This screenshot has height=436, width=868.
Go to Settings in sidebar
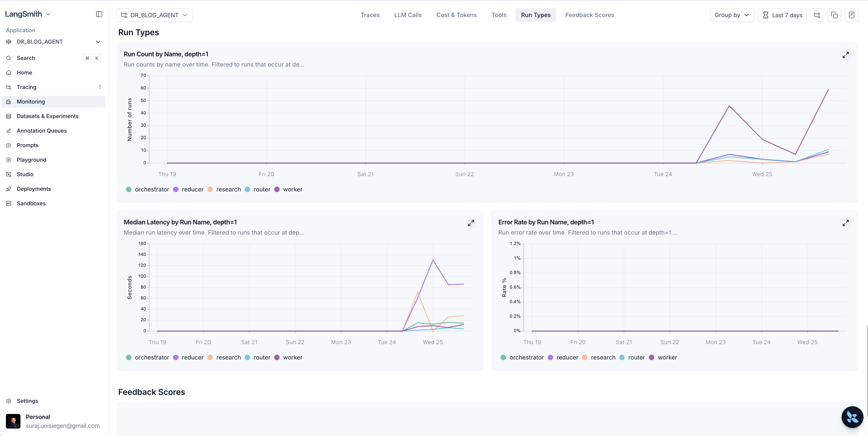point(27,401)
